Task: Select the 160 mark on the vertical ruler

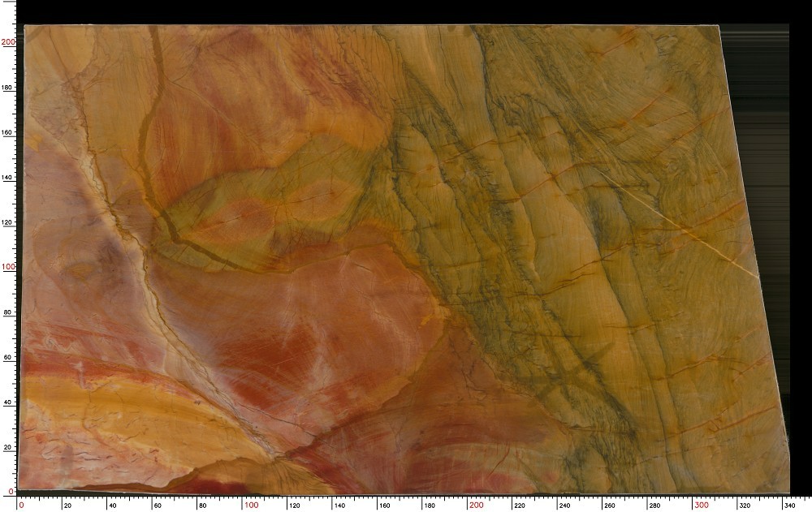Action: (x=6, y=132)
